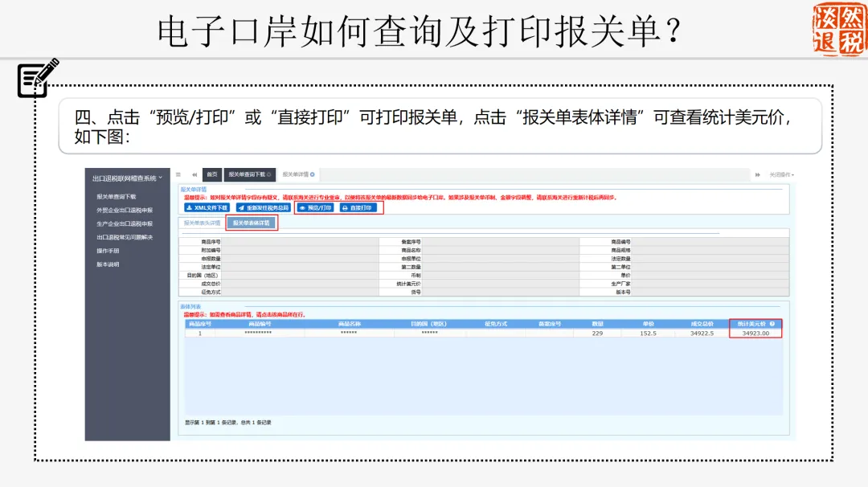Click the 数量 table column header

[597, 324]
